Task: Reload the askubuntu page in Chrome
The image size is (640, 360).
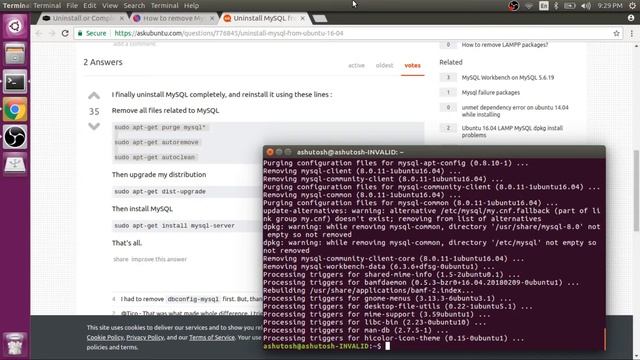Action: click(65, 33)
